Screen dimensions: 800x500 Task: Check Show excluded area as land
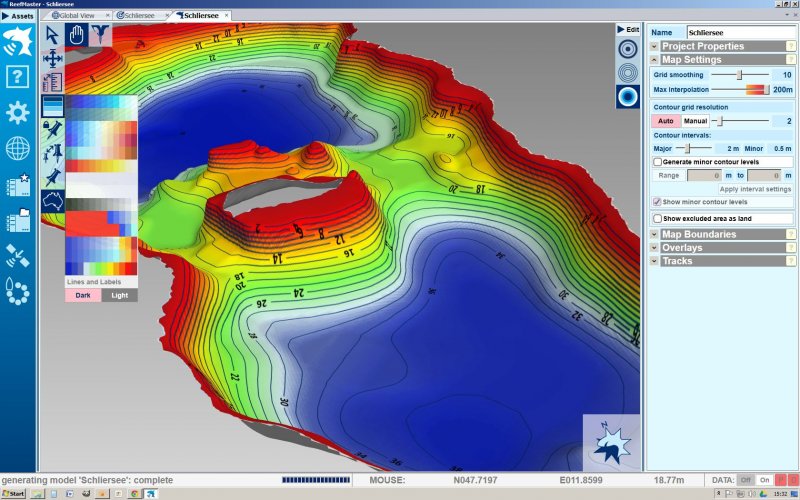coord(657,218)
